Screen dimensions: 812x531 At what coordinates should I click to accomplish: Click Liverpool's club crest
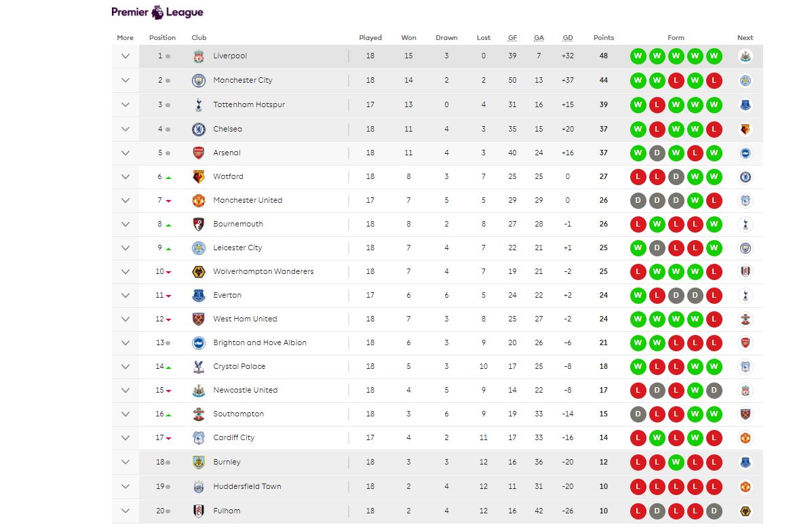pos(198,56)
